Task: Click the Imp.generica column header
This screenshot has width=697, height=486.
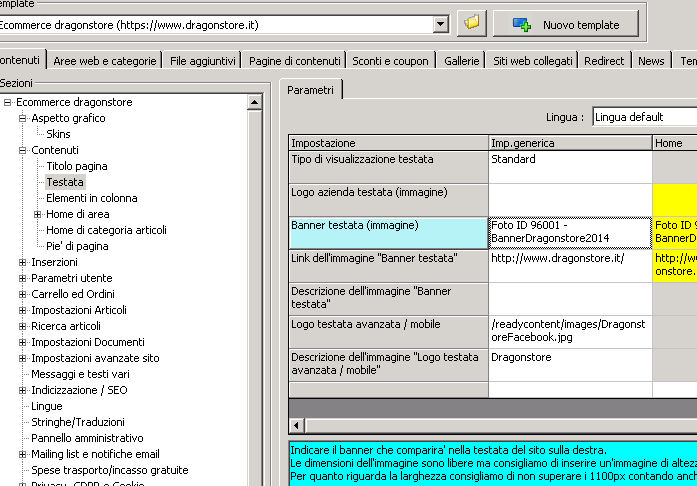Action: [570, 143]
